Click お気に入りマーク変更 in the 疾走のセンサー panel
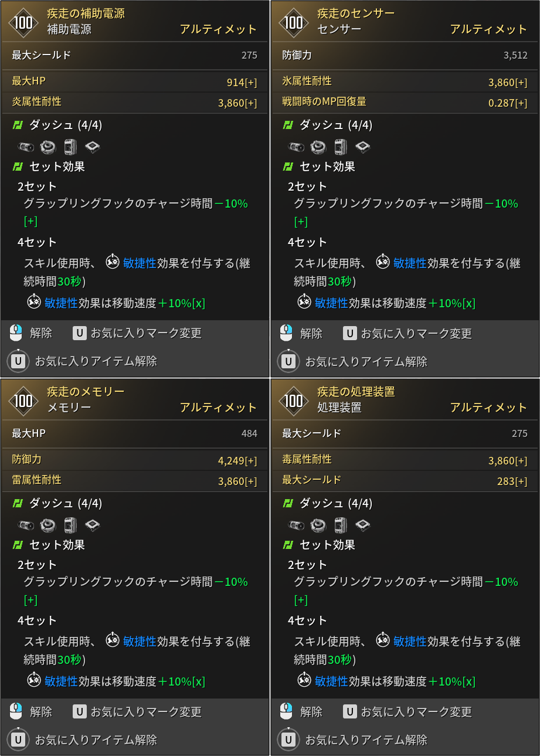The height and width of the screenshot is (756, 540). coord(407,333)
